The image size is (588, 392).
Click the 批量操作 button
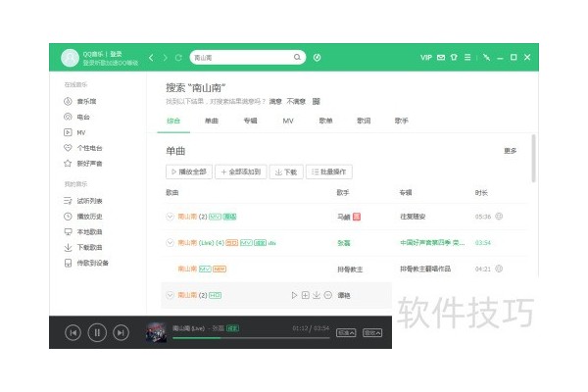click(329, 171)
